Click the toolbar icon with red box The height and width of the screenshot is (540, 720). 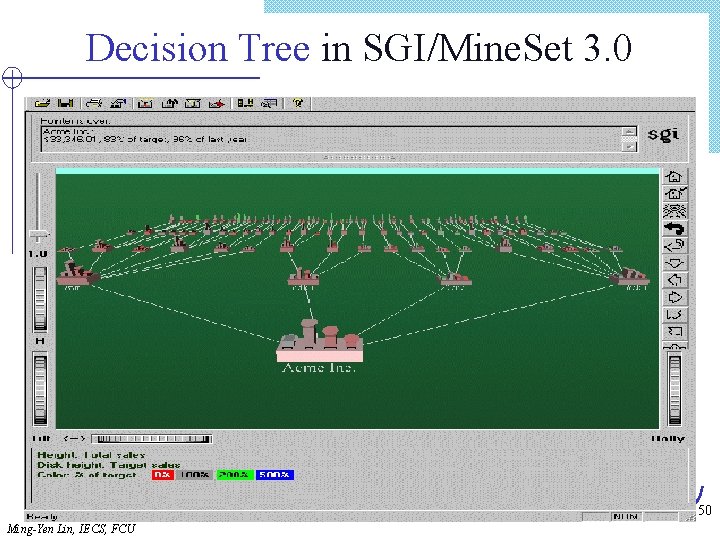(x=146, y=103)
